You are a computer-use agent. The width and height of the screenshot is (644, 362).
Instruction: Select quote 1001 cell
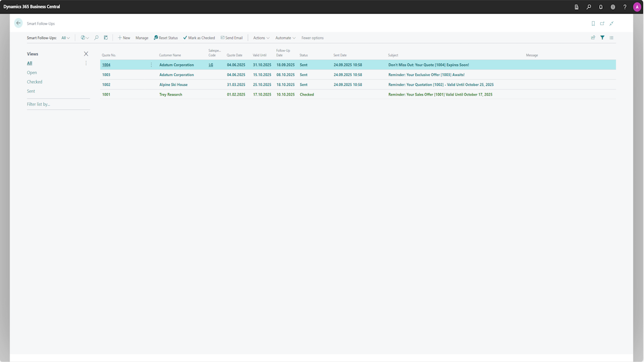click(106, 95)
